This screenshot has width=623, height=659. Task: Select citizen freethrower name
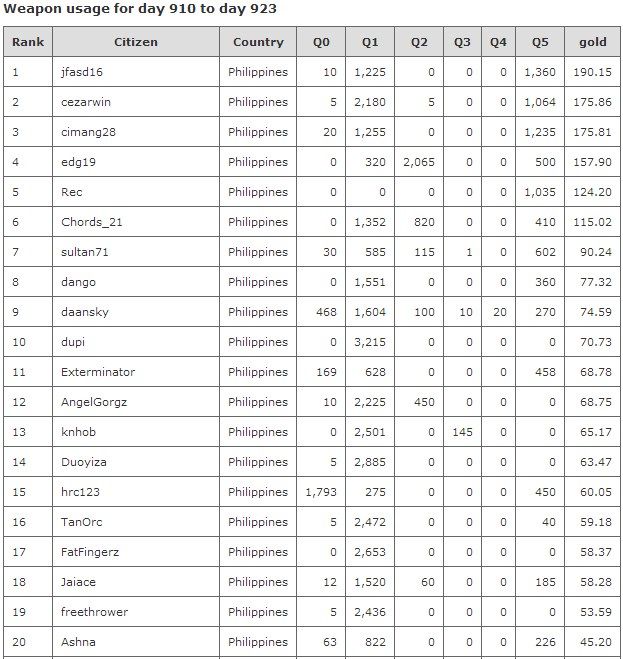tap(94, 612)
